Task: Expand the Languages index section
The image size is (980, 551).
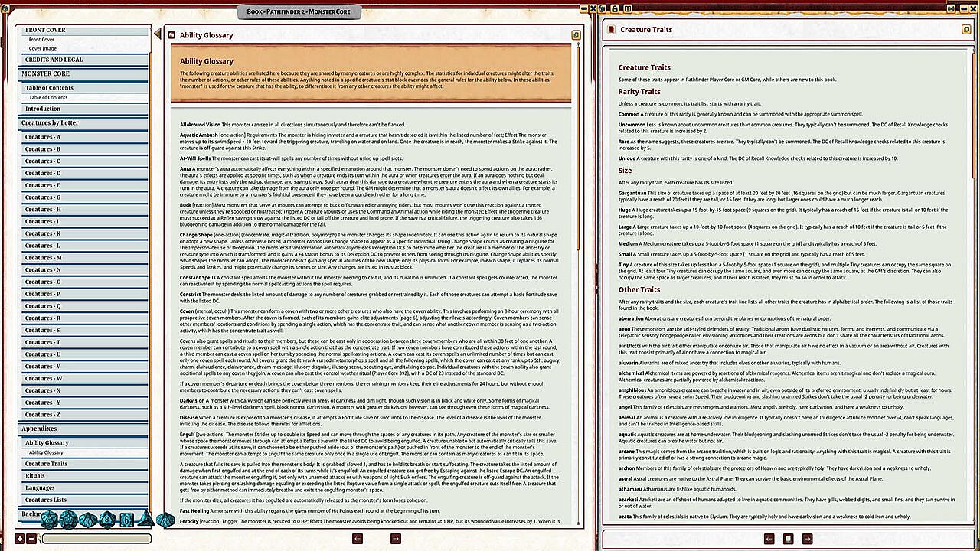Action: (83, 488)
